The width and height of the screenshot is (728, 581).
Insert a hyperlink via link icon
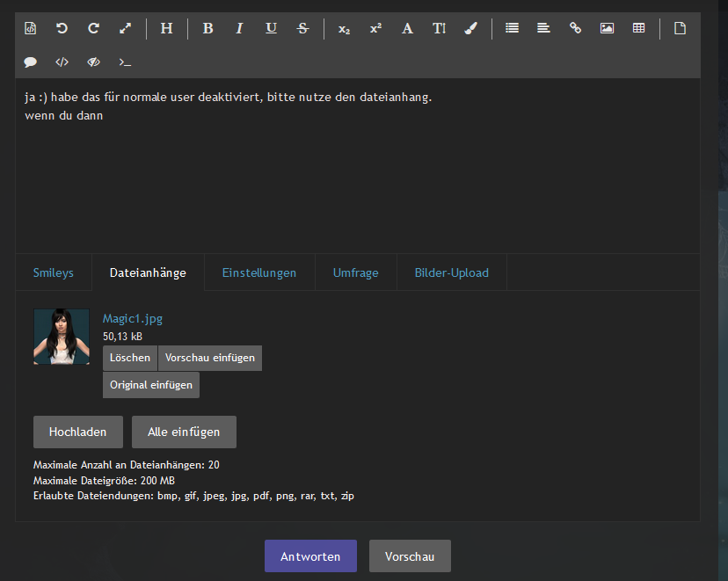tap(575, 28)
